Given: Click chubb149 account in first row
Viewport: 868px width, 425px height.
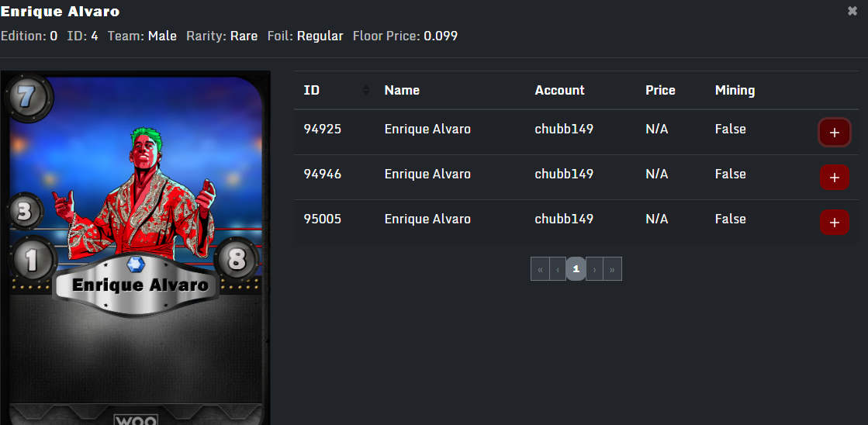Looking at the screenshot, I should pyautogui.click(x=564, y=130).
